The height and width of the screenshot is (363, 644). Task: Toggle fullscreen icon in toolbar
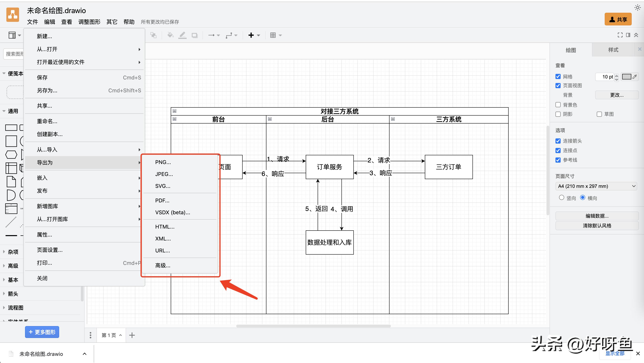(x=620, y=35)
